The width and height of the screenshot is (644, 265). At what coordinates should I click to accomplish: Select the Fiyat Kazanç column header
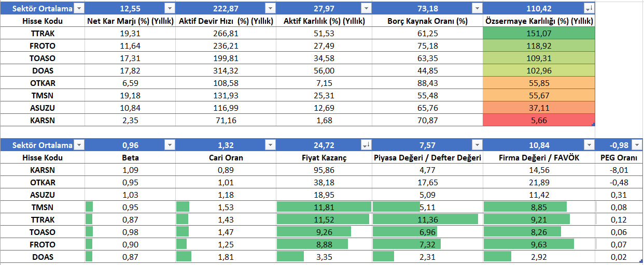coord(324,158)
